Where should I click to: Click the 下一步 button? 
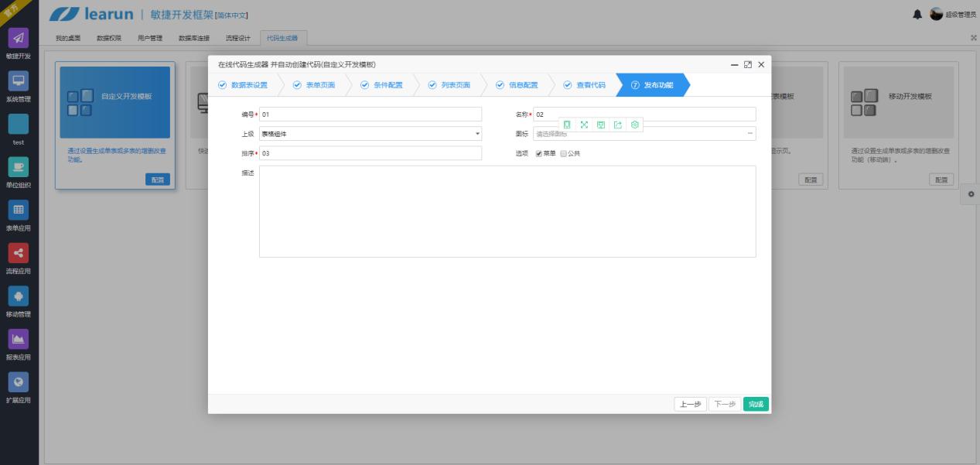click(725, 404)
